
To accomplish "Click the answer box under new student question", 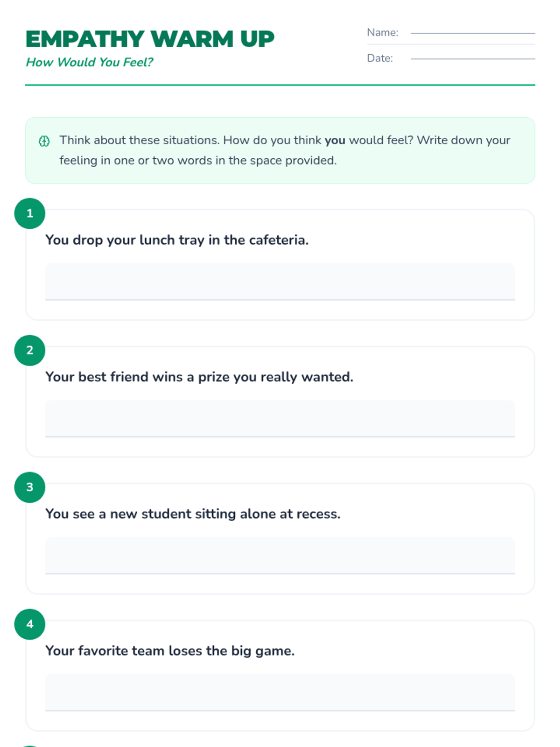I will click(x=280, y=555).
